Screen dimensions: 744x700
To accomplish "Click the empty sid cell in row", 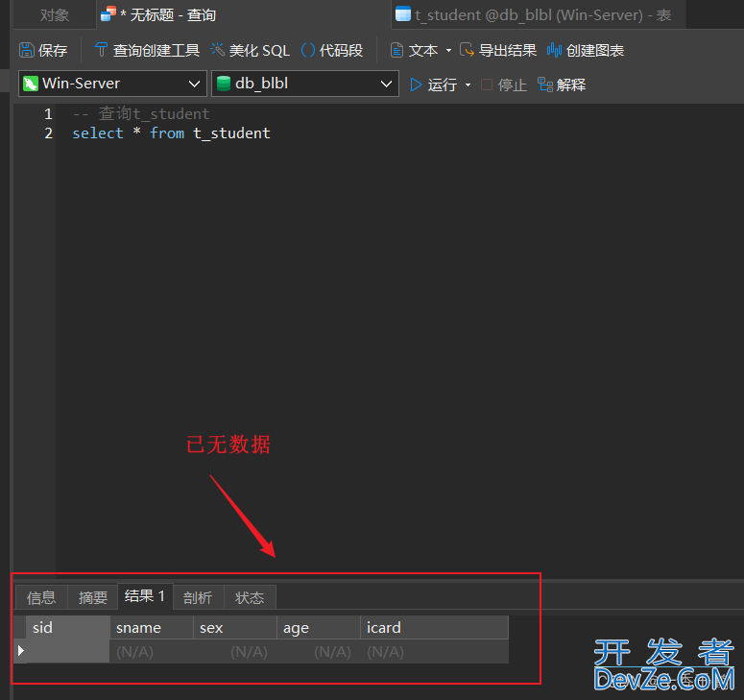I will (x=68, y=652).
